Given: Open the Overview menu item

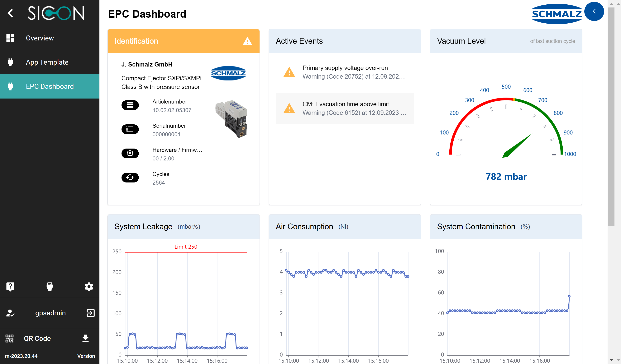Looking at the screenshot, I should 40,38.
